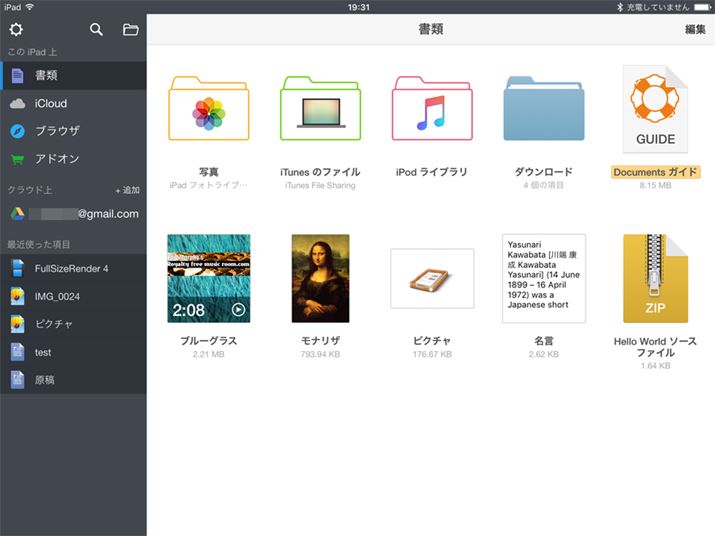Open the iTunes のファイル folder
This screenshot has width=715, height=536.
coord(320,108)
